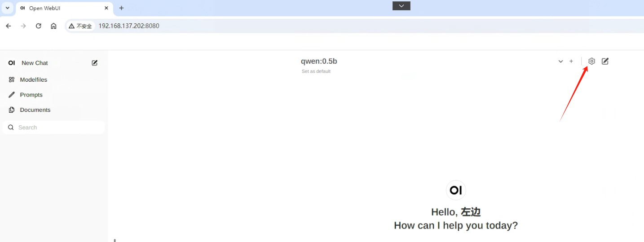
Task: Click the search magnifier icon in sidebar
Action: [x=11, y=128]
